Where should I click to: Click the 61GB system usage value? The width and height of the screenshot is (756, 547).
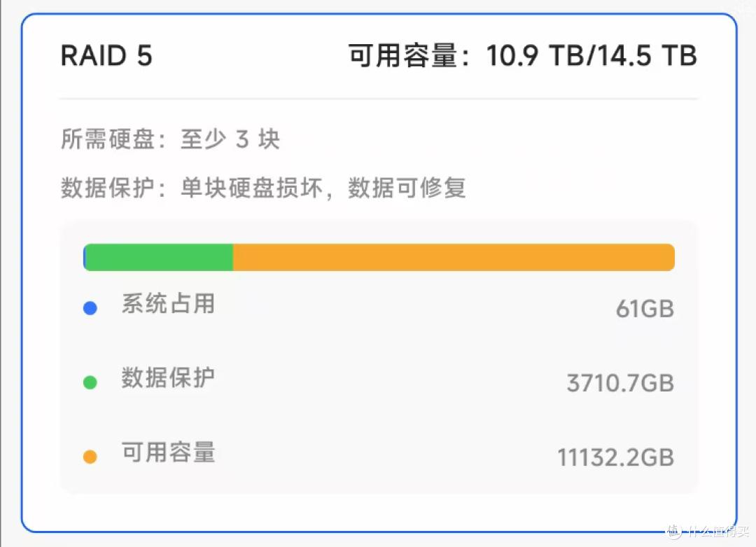point(645,308)
